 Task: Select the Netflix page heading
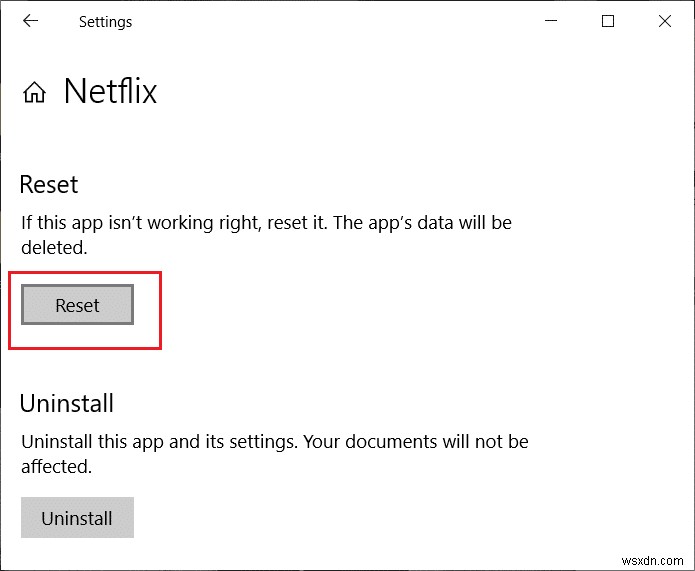tap(110, 92)
